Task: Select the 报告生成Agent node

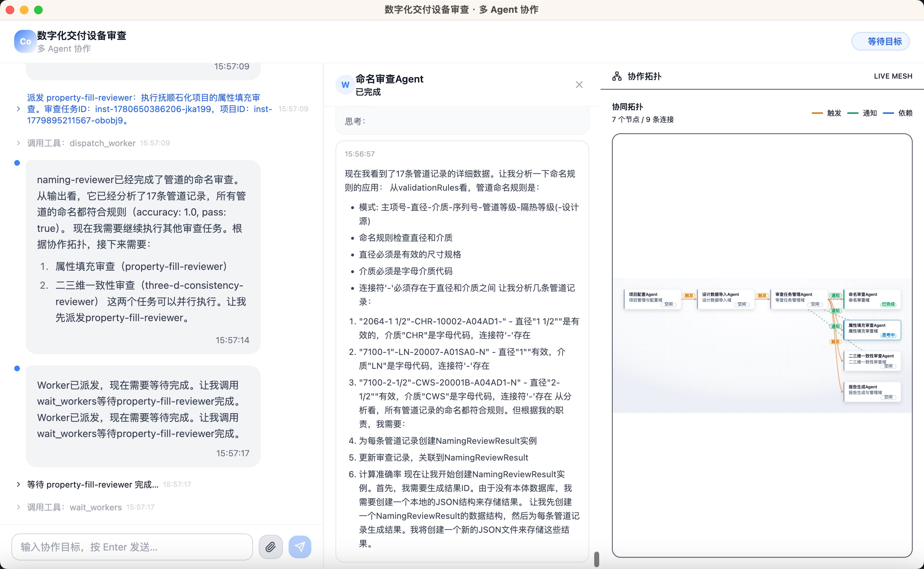Action: coord(872,392)
